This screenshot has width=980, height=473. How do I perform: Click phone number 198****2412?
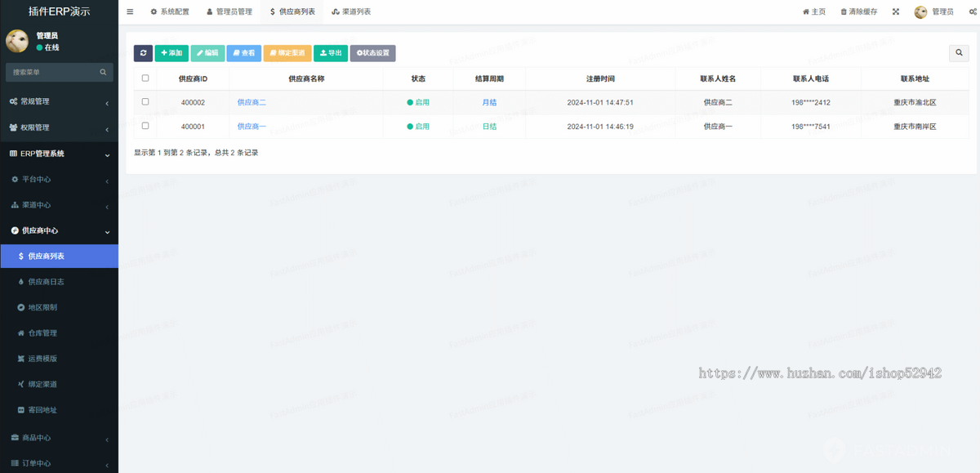click(x=811, y=103)
